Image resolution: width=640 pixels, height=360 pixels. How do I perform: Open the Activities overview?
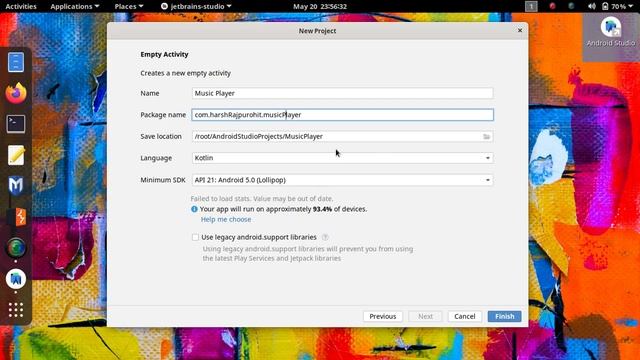[21, 6]
